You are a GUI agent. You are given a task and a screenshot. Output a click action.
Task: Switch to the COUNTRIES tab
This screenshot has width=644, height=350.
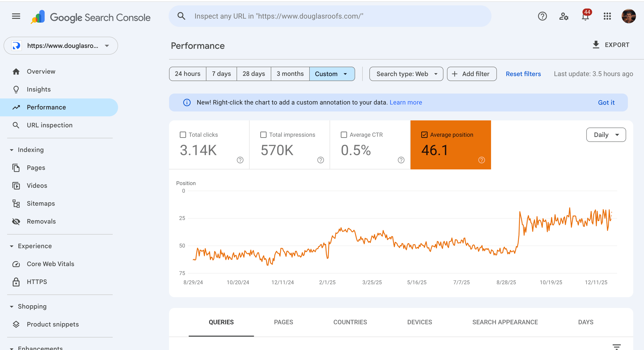coord(350,322)
